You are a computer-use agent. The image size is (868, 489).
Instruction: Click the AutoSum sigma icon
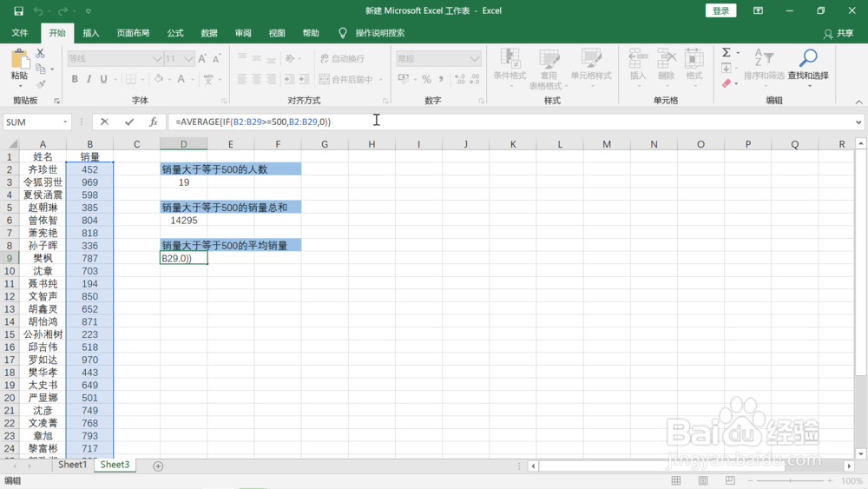click(x=727, y=53)
